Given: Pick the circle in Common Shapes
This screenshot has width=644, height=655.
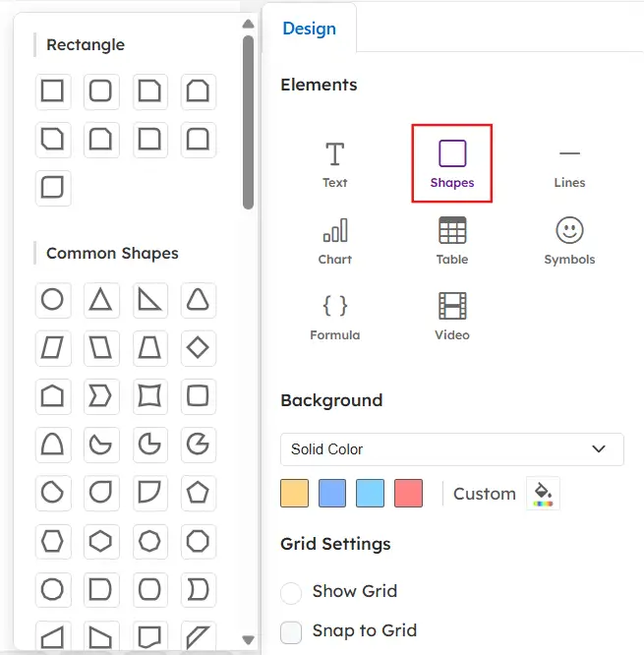Looking at the screenshot, I should pyautogui.click(x=52, y=300).
